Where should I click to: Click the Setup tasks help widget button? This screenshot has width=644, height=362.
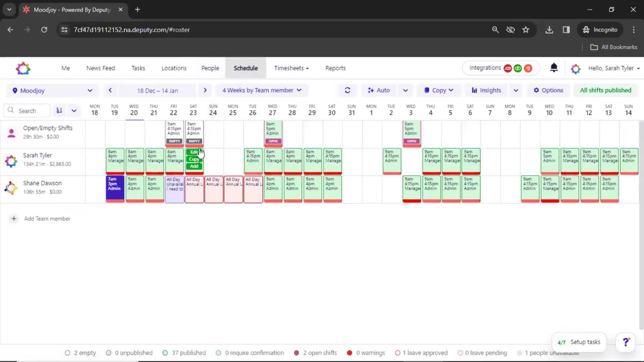click(x=580, y=342)
